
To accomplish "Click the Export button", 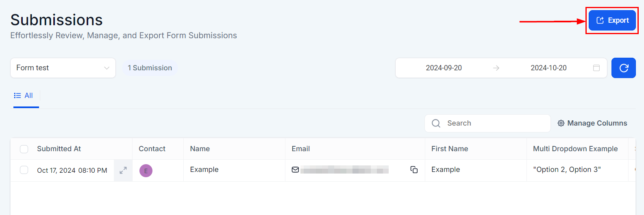I will click(612, 20).
